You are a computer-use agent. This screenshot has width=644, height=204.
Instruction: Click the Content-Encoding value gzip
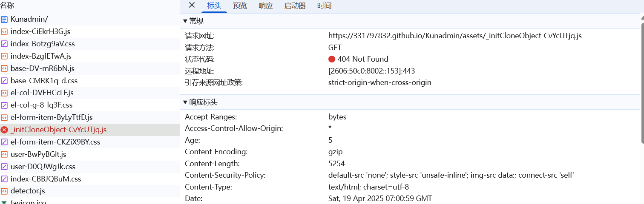coord(336,152)
